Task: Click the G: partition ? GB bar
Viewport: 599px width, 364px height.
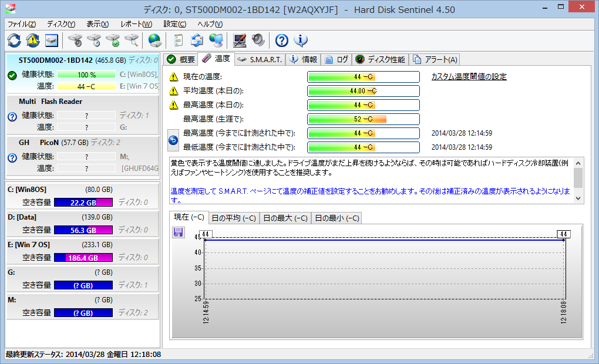Action: coord(83,285)
